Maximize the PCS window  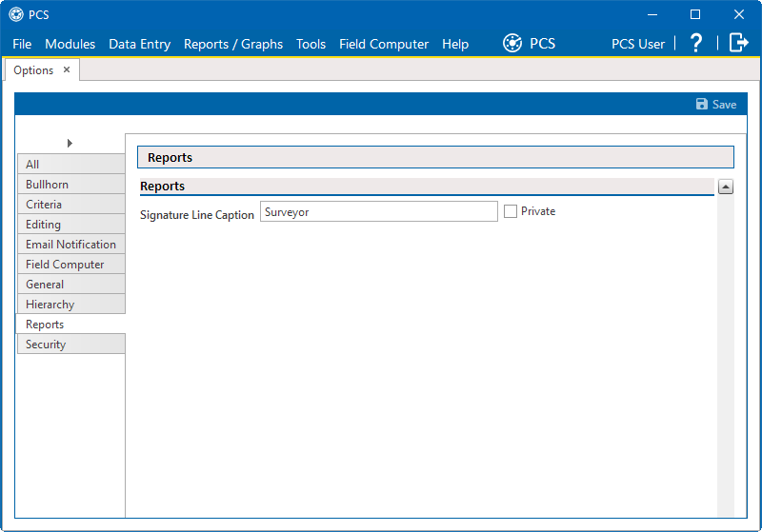tap(695, 14)
